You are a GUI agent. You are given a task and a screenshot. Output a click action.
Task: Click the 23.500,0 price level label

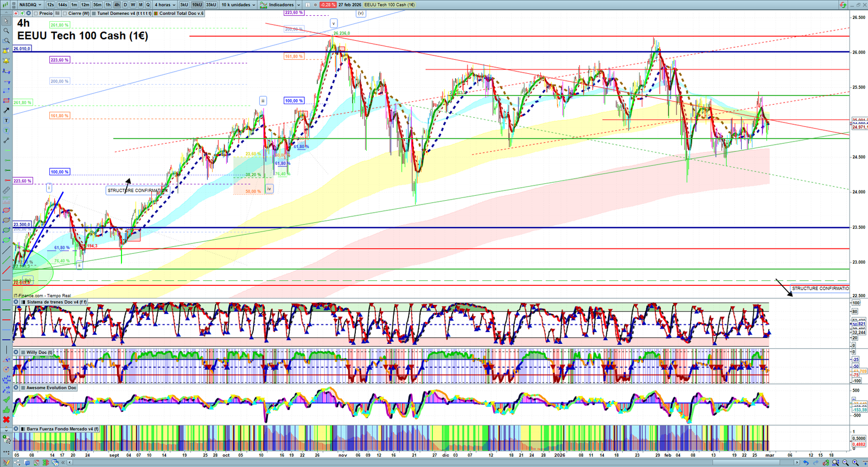pos(22,224)
